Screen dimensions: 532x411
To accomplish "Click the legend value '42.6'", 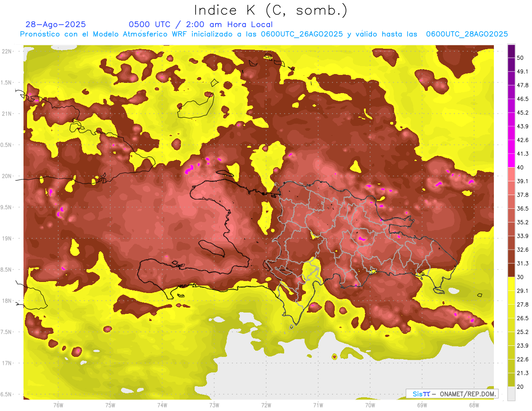I will pos(522,140).
